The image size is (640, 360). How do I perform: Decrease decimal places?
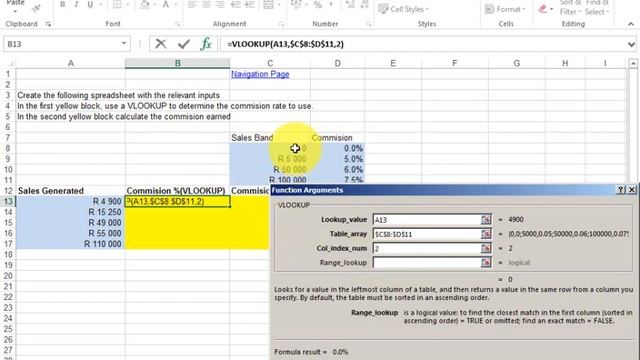(x=364, y=4)
